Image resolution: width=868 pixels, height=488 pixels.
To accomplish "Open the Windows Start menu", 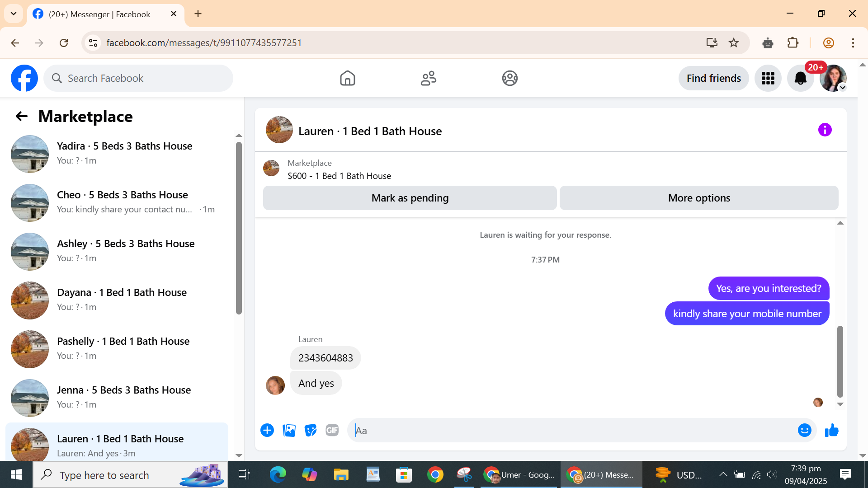I will (16, 474).
